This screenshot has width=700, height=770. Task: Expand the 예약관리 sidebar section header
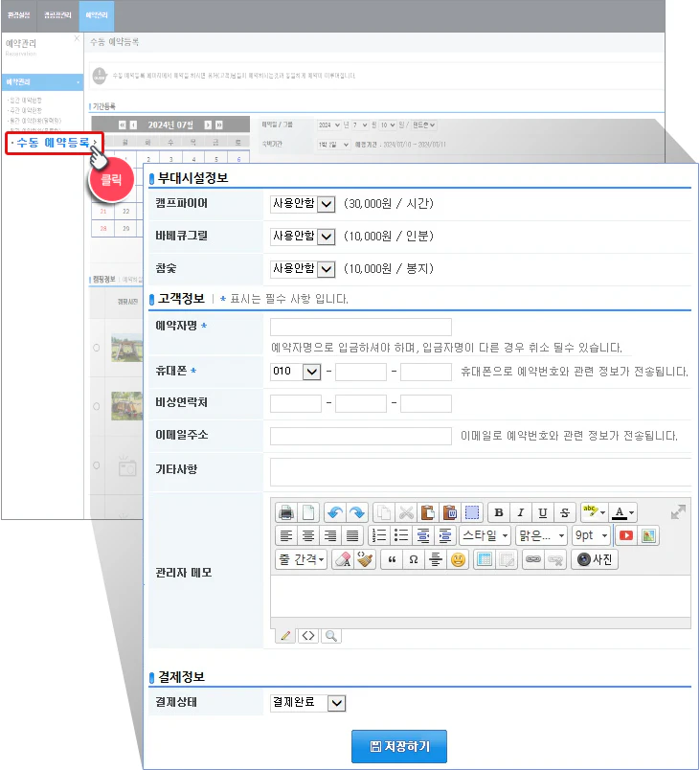pyautogui.click(x=43, y=82)
